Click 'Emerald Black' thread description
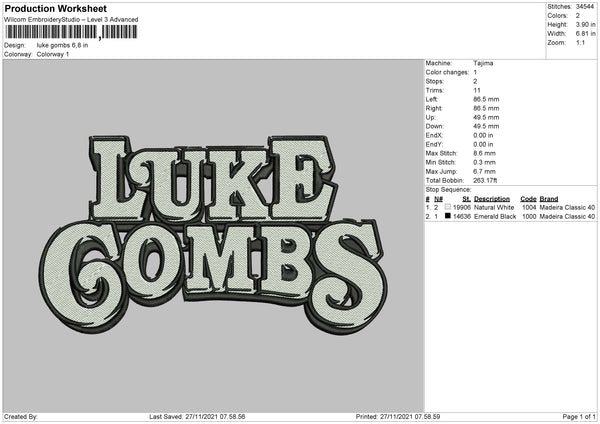This screenshot has height=424, width=600. click(495, 217)
